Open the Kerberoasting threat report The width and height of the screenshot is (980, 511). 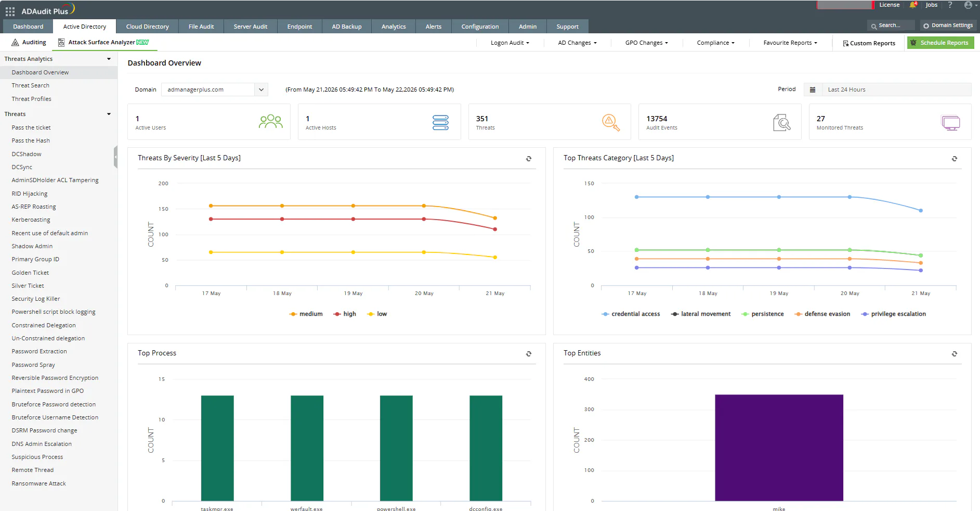pyautogui.click(x=31, y=220)
